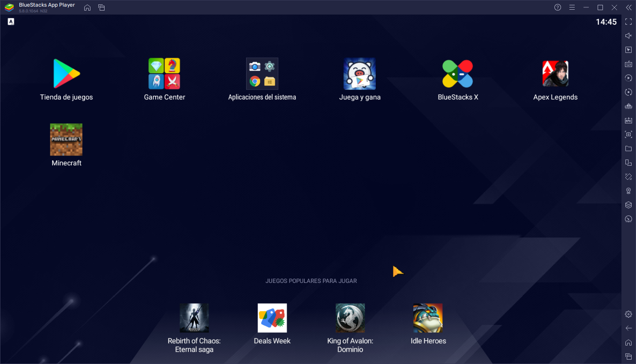Click JUEGOS POPULARES PARA JUGAR heading
The height and width of the screenshot is (364, 636).
(311, 281)
